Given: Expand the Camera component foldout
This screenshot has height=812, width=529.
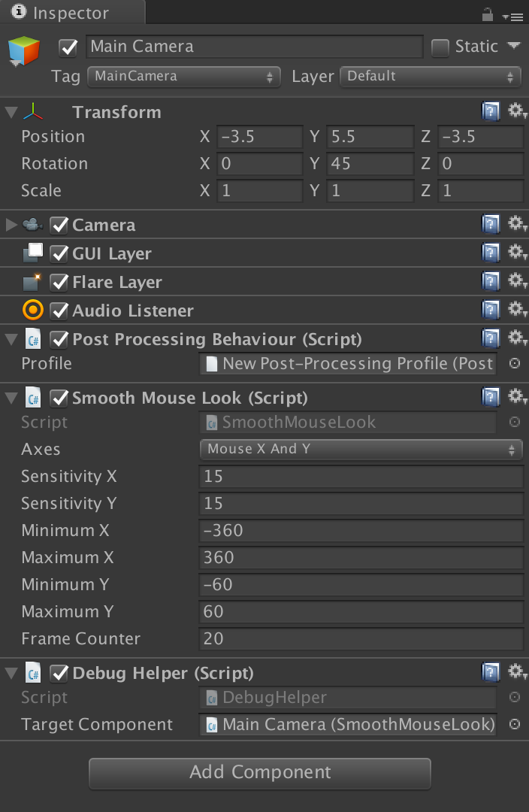Looking at the screenshot, I should pyautogui.click(x=11, y=225).
